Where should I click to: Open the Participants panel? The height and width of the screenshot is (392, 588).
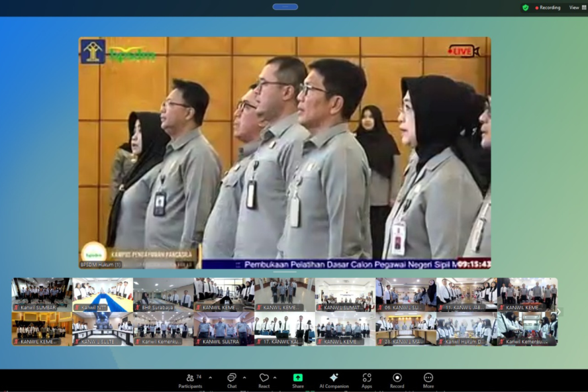[x=190, y=379]
